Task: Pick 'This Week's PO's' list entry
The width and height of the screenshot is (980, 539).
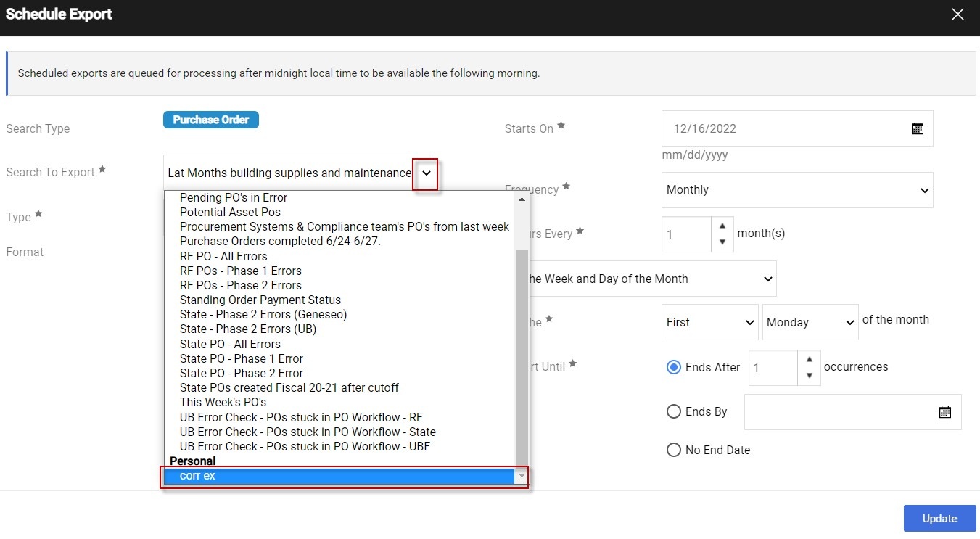Action: point(223,402)
